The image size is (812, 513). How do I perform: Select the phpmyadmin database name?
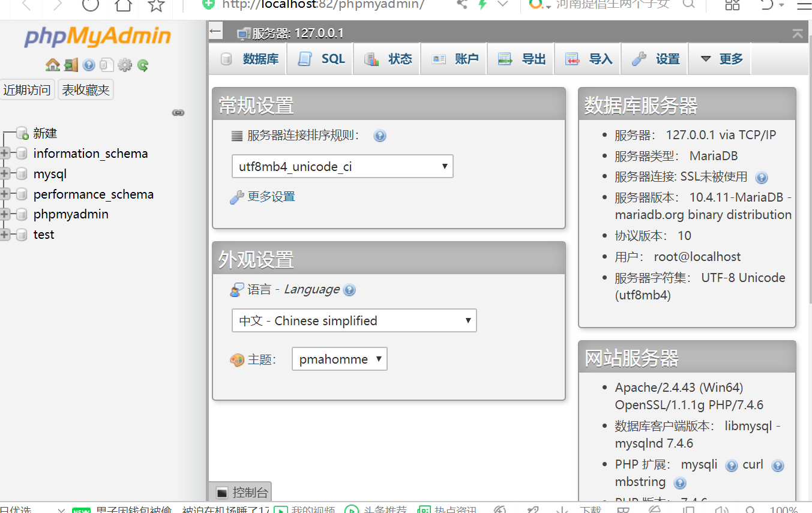71,214
